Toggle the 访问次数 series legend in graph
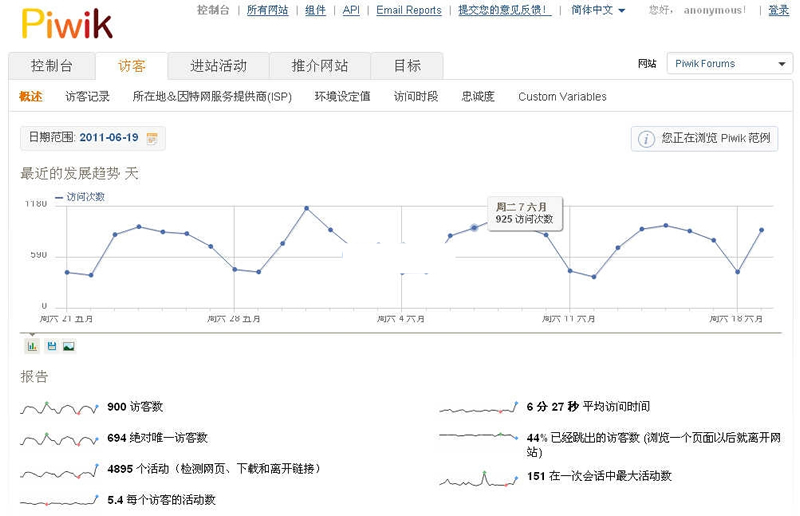 coord(80,197)
